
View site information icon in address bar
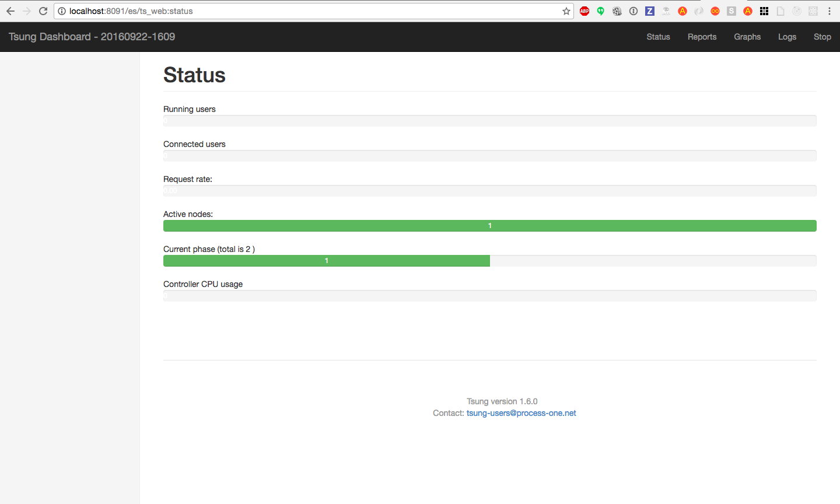(x=62, y=11)
